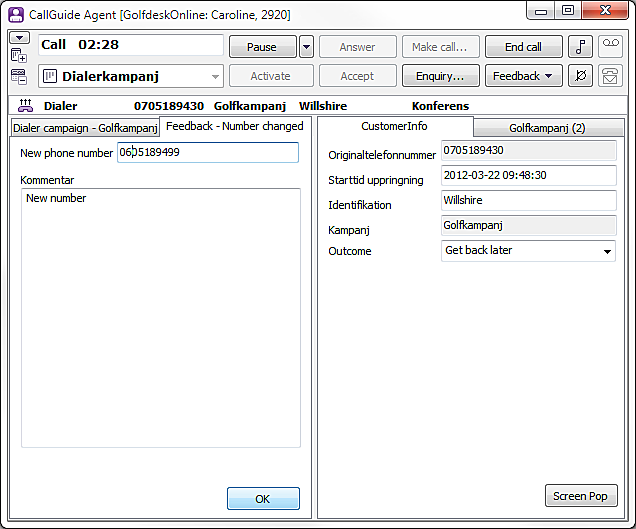This screenshot has width=636, height=529.
Task: Select the Dialer campaign - Golfkampanj tab
Action: coord(85,128)
